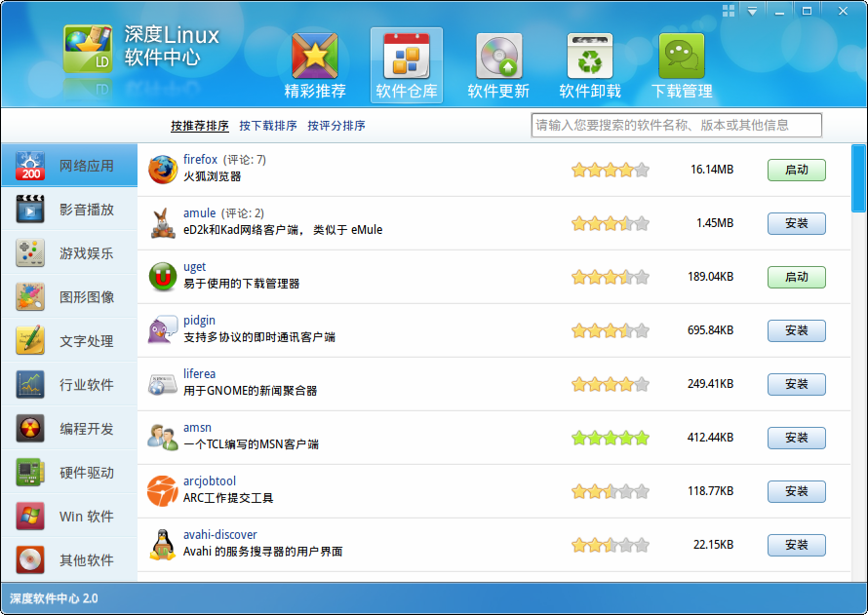Sort list by 按推荐排序

[200, 126]
